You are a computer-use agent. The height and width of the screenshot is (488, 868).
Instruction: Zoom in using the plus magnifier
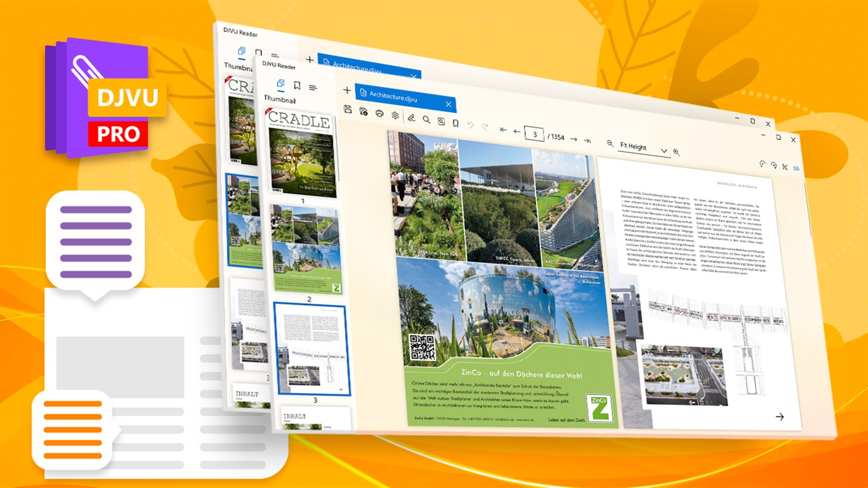click(676, 152)
